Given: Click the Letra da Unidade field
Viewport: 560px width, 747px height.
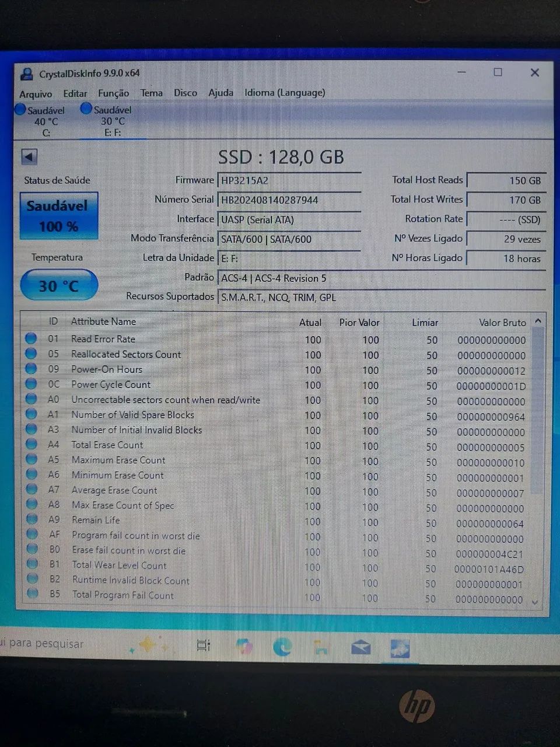Looking at the screenshot, I should pos(289,259).
